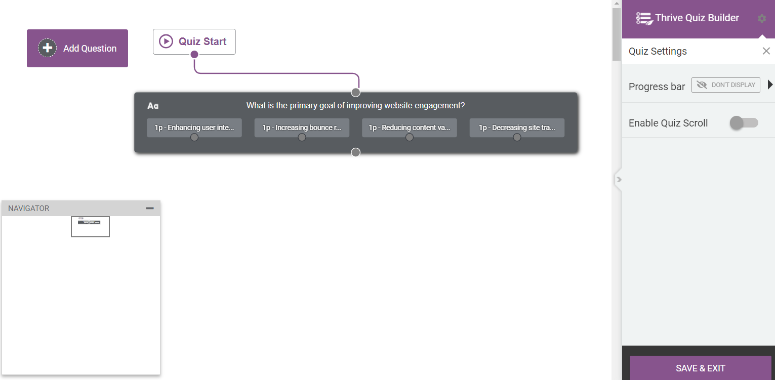Click the Thrive Quiz Builder logo icon
This screenshot has width=775, height=380.
(644, 18)
